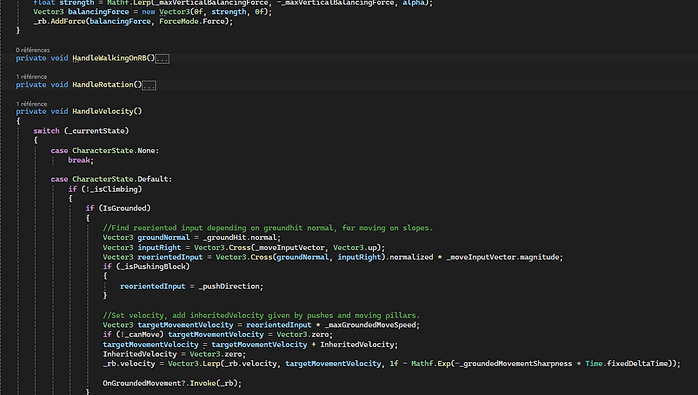The width and height of the screenshot is (698, 395).
Task: Click '_groundedMovementSharpness' in the Lerp call
Action: click(x=514, y=364)
